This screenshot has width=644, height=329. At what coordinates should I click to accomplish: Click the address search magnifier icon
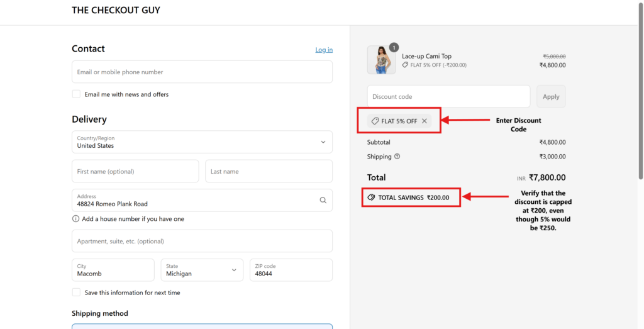(x=323, y=200)
